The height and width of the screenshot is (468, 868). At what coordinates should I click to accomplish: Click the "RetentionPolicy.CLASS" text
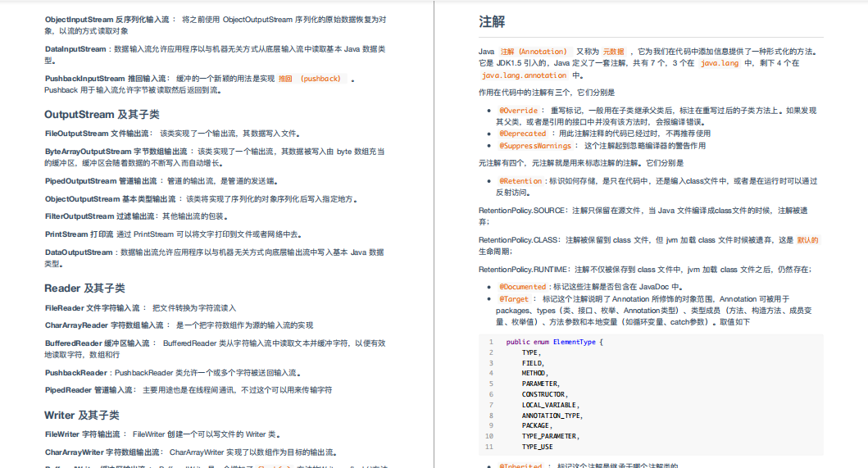519,240
